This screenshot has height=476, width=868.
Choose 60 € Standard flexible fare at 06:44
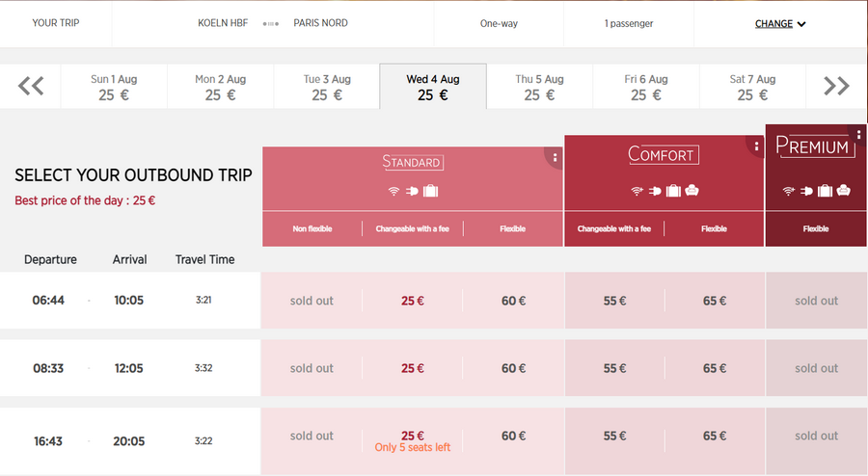pos(513,301)
